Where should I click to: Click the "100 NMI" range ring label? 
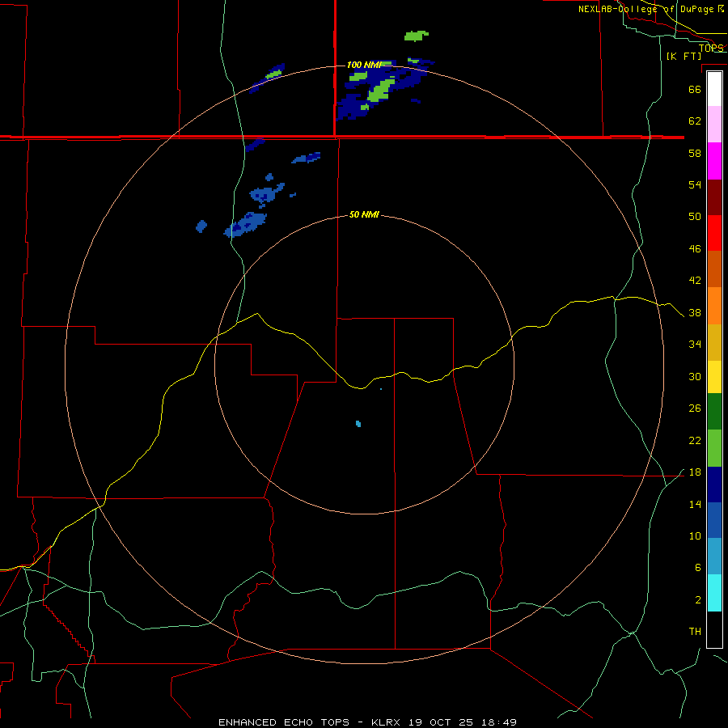[x=363, y=65]
